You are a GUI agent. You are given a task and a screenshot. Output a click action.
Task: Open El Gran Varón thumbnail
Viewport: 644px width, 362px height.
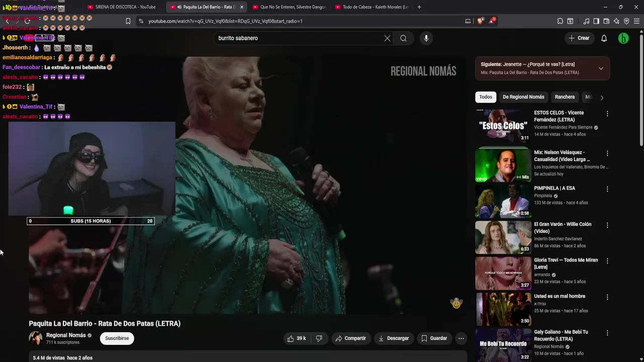click(503, 238)
